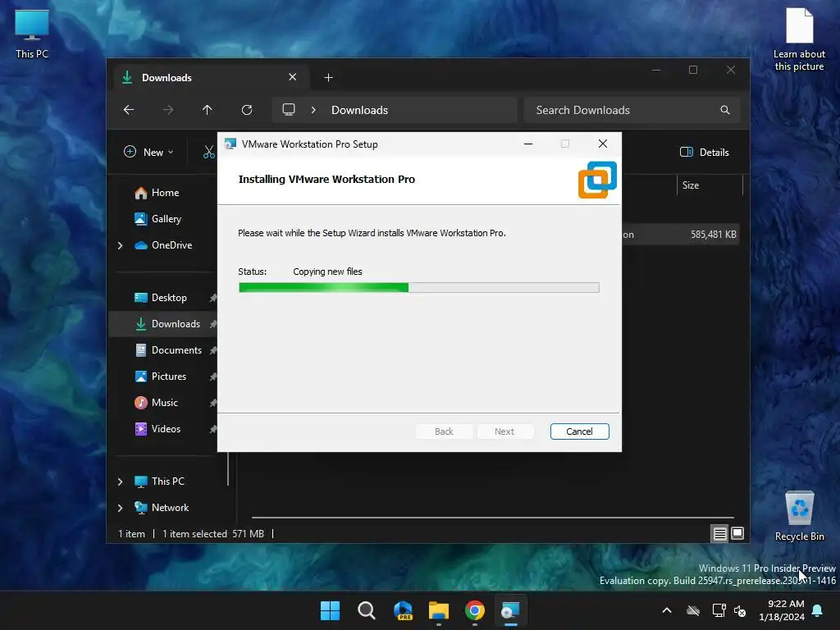Open taskbar Search

[x=367, y=610]
